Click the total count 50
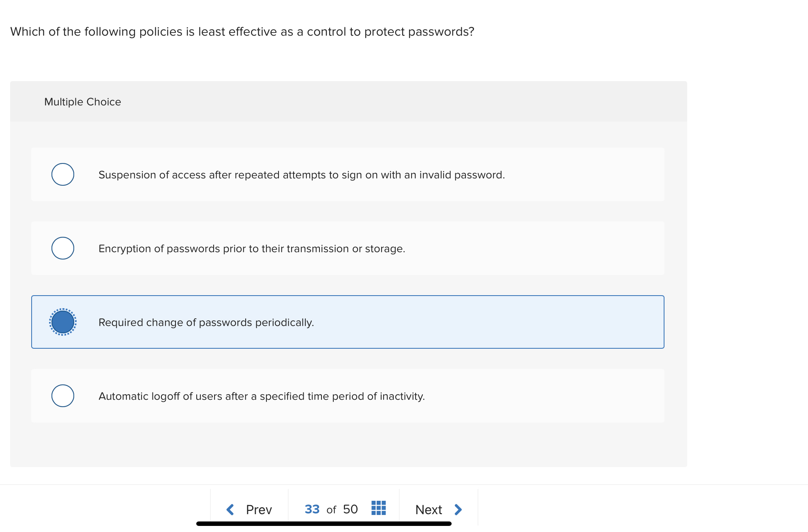Image resolution: width=808 pixels, height=532 pixels. coord(350,509)
